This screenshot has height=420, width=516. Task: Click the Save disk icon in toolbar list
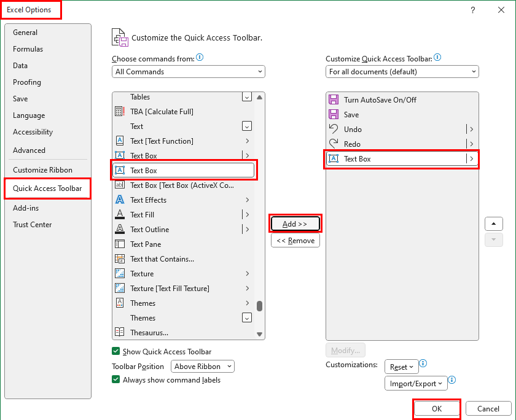coord(334,114)
